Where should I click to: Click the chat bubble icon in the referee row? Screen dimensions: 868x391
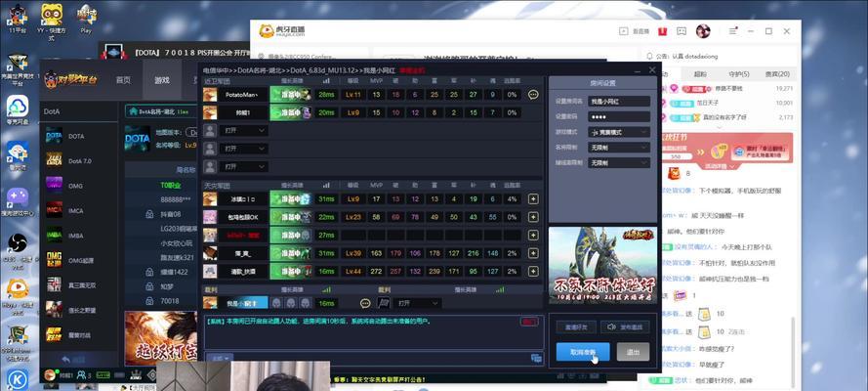[365, 303]
